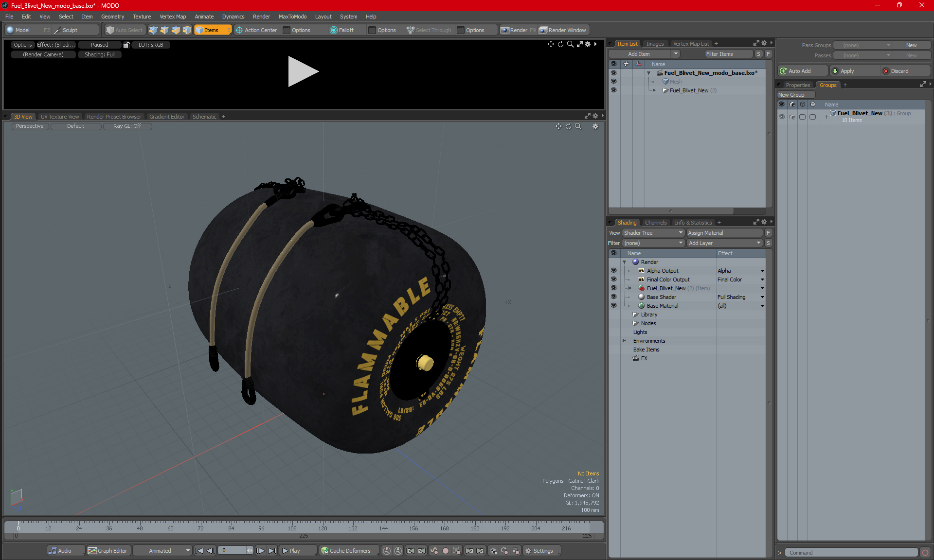Hide the Fuel_Blivet_New item visibility eye
This screenshot has width=934, height=560.
613,90
